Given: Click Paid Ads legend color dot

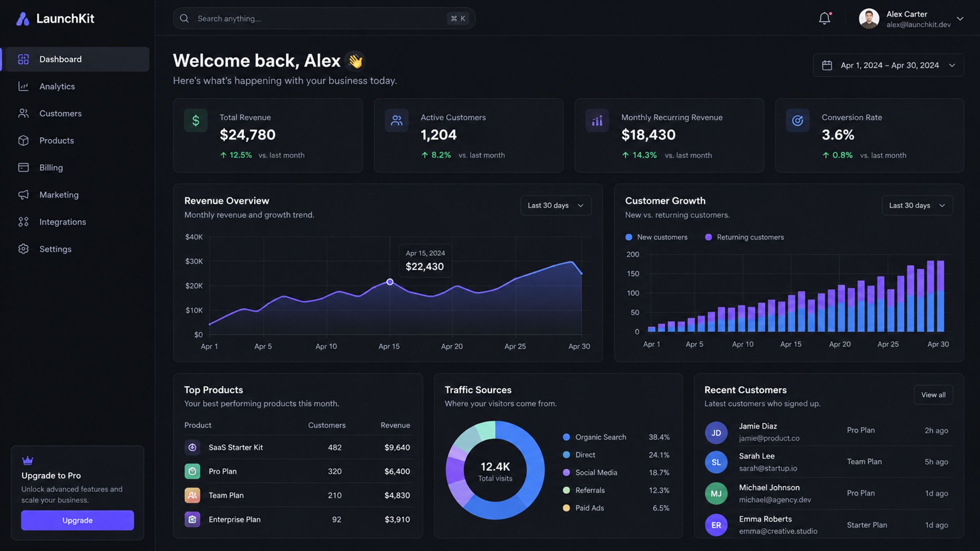Looking at the screenshot, I should pos(566,508).
